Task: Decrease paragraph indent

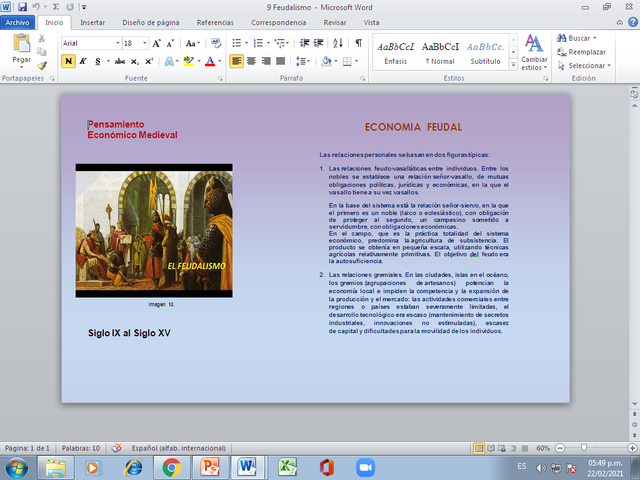Action: click(304, 43)
